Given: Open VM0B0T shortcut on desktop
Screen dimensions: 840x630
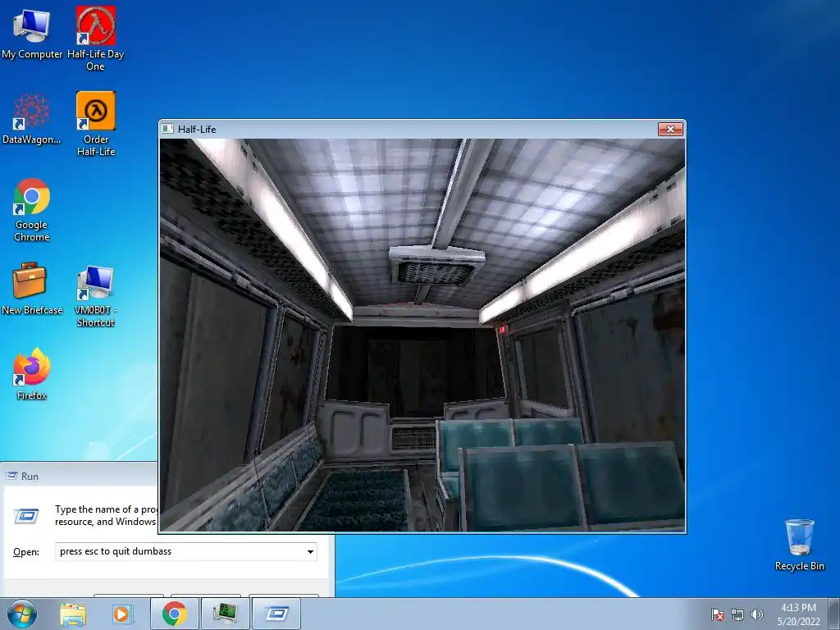Looking at the screenshot, I should tap(95, 294).
